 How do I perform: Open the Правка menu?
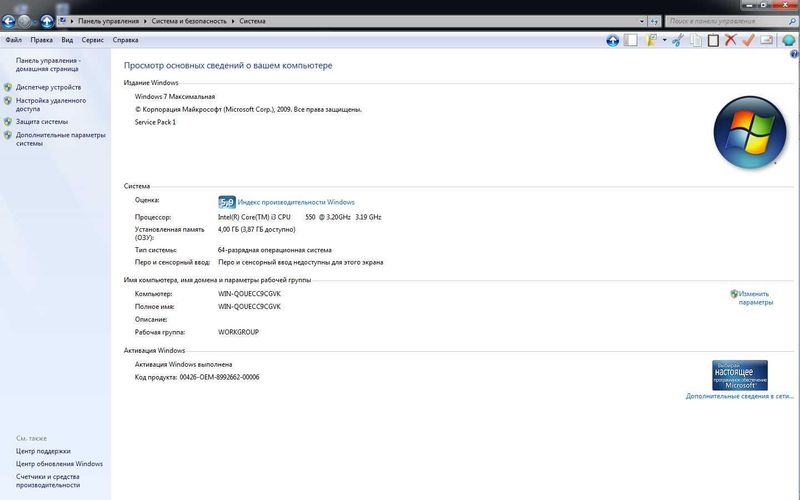point(41,40)
